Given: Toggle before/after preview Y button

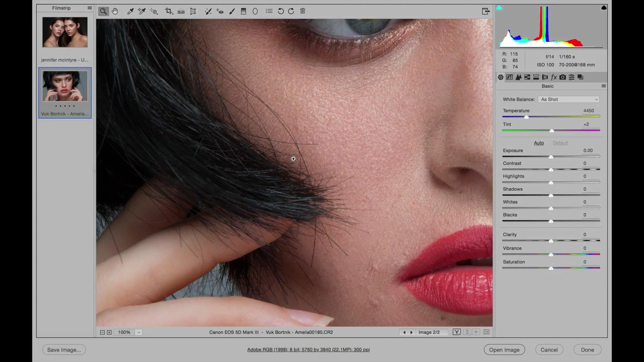Looking at the screenshot, I should click(457, 332).
